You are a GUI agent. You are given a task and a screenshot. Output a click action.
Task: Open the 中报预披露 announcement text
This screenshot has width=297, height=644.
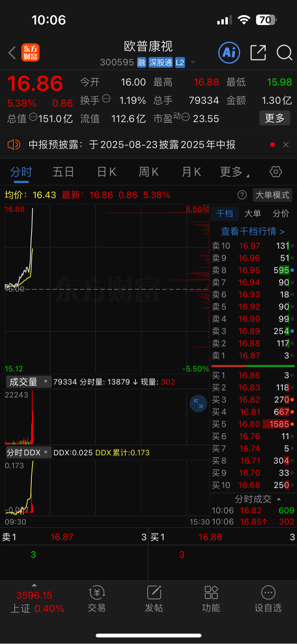(x=132, y=145)
